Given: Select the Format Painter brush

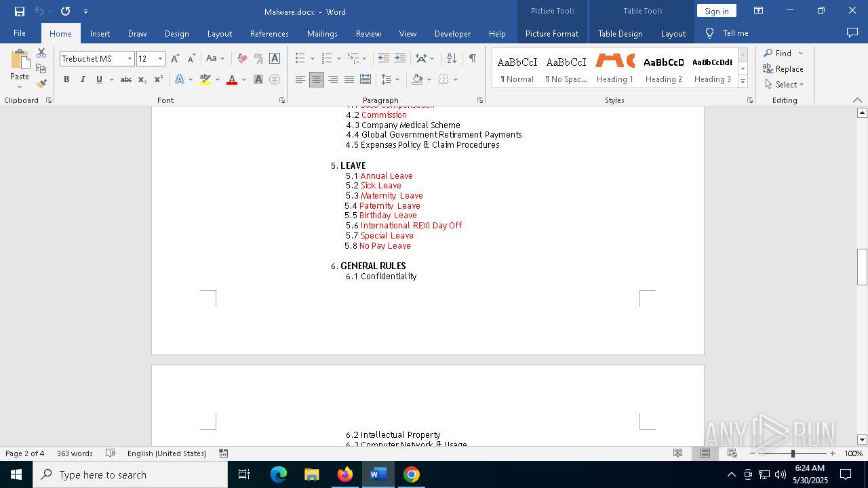Looking at the screenshot, I should point(41,84).
